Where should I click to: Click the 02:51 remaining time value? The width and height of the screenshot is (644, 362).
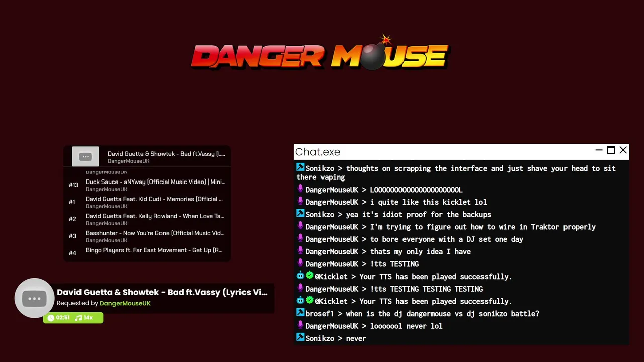tap(63, 318)
